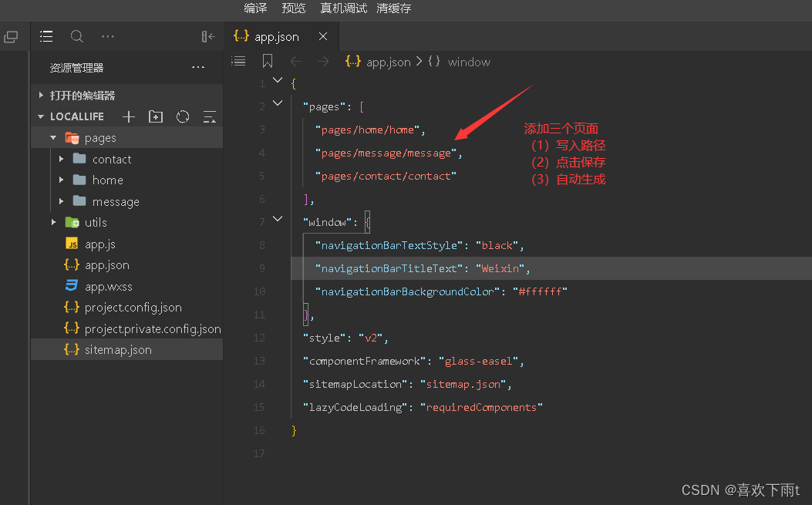Collapse the pages folder
The image size is (812, 505).
point(53,138)
